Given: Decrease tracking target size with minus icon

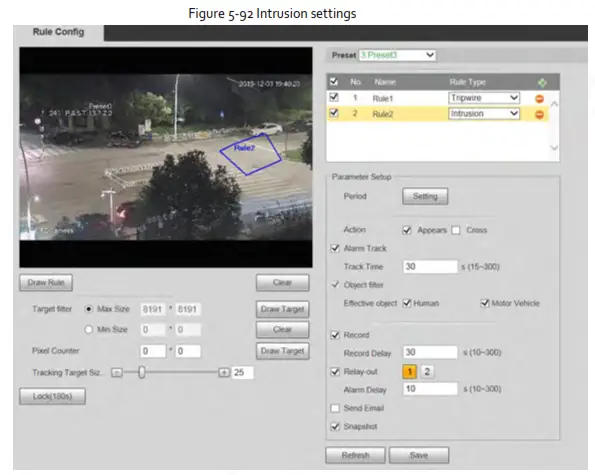Looking at the screenshot, I should (116, 373).
